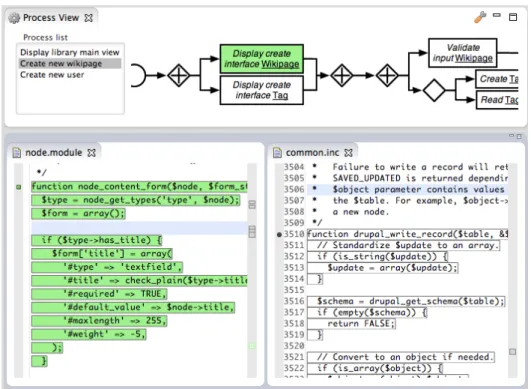Click 'Display create interface Tag' node

261,90
